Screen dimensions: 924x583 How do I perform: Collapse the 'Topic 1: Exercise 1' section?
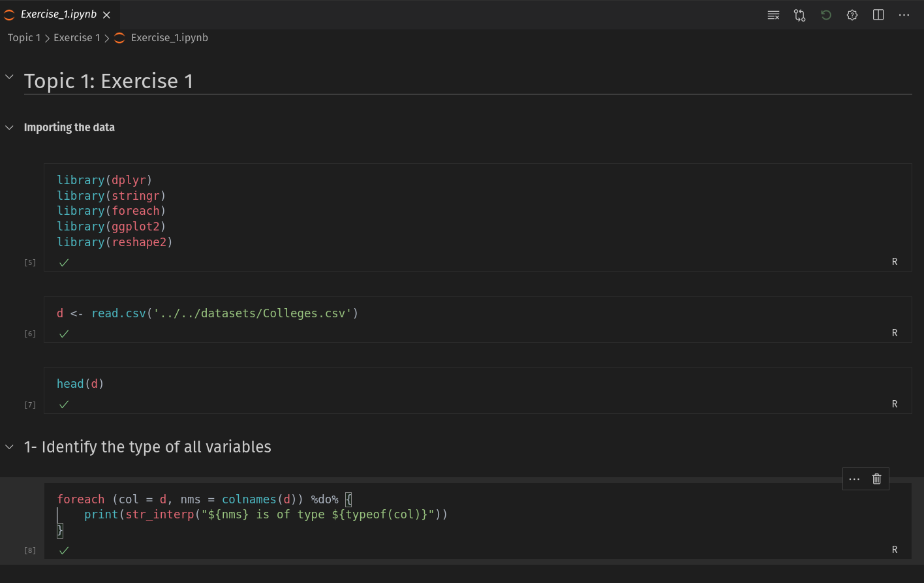coord(10,77)
